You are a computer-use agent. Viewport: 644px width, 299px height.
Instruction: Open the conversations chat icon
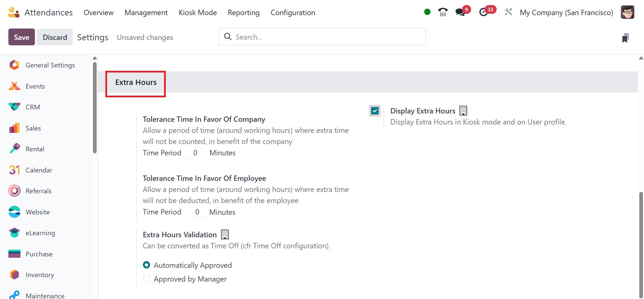tap(460, 12)
